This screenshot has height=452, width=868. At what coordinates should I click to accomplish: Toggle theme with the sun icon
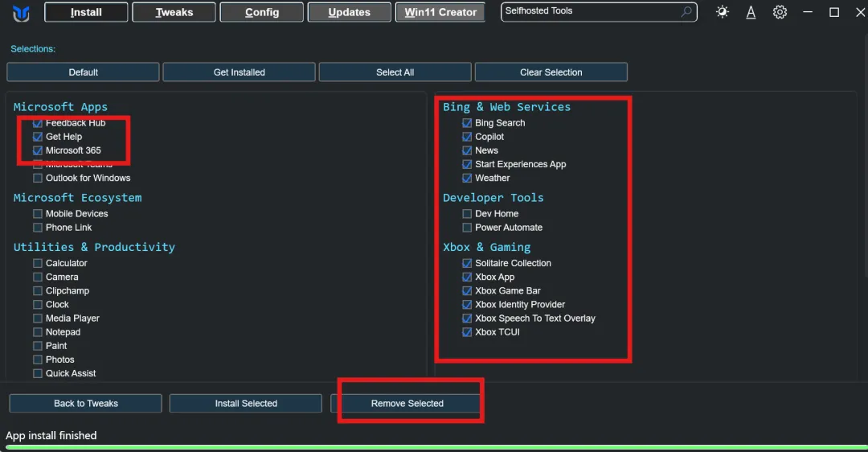click(723, 11)
